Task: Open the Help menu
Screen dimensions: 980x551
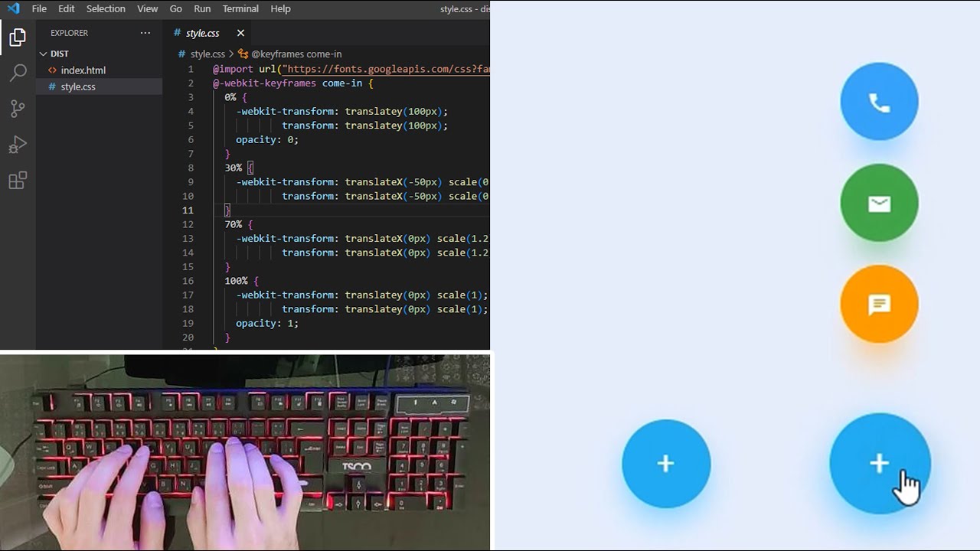Action: [x=281, y=8]
